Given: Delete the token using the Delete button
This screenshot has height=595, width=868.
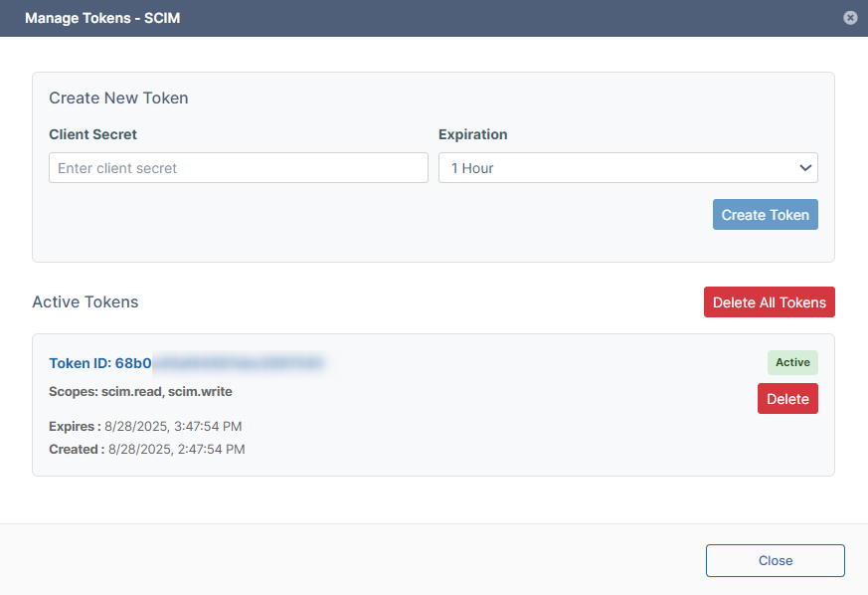Looking at the screenshot, I should (787, 399).
